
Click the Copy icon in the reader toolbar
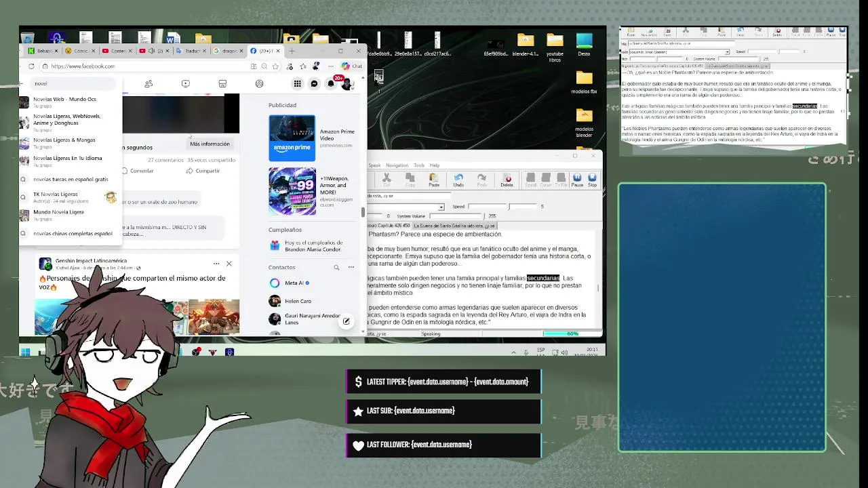tap(410, 180)
